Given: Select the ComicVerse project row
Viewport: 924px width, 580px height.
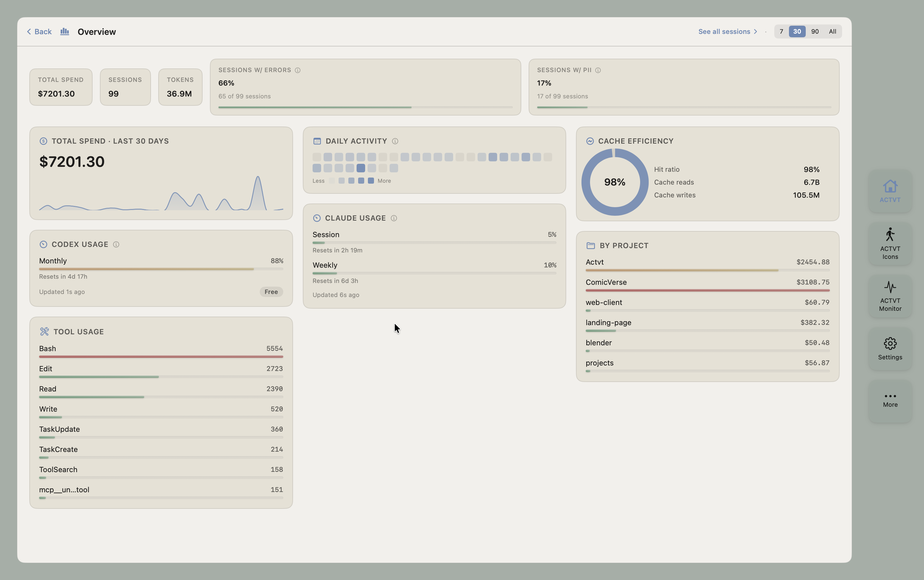Looking at the screenshot, I should coord(707,285).
